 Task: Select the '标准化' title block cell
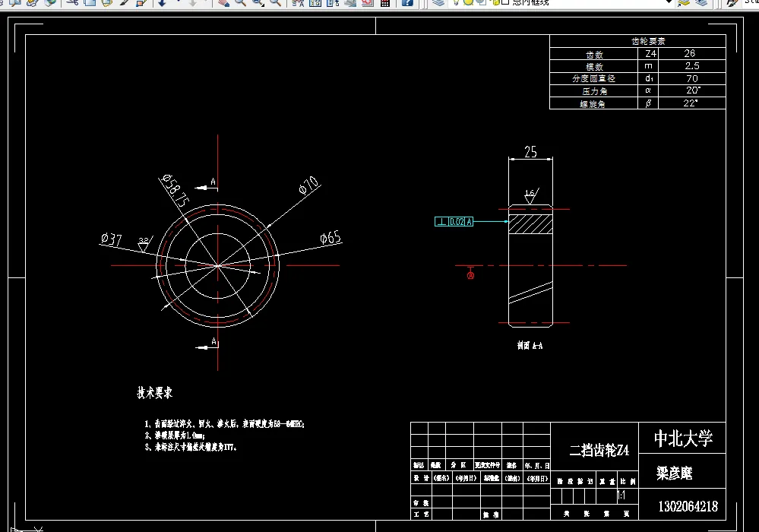click(492, 478)
